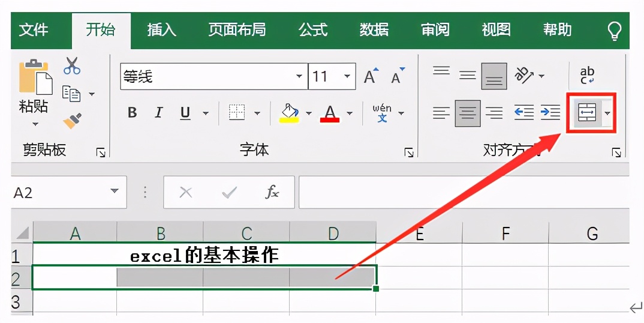The height and width of the screenshot is (323, 644).
Task: Click the font size box showing 11
Action: point(332,76)
